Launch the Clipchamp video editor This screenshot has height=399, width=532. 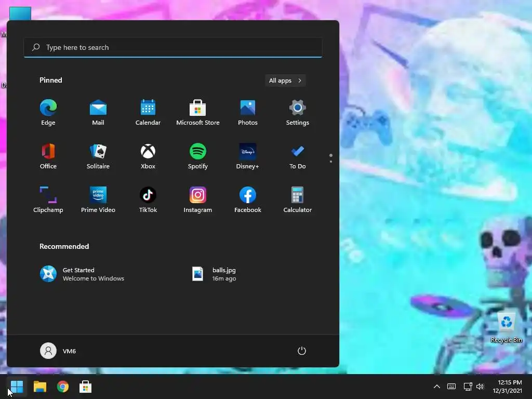tap(48, 200)
